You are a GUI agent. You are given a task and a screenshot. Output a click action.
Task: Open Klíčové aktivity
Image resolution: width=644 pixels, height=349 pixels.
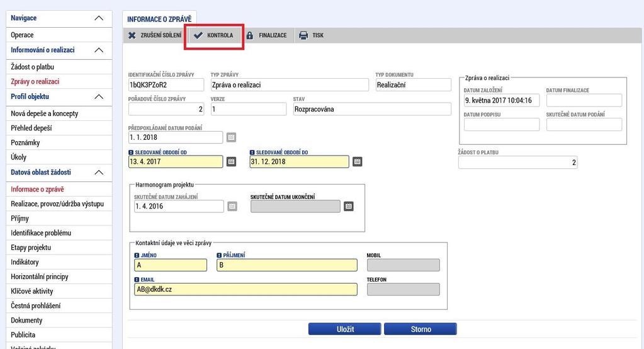tap(59, 291)
